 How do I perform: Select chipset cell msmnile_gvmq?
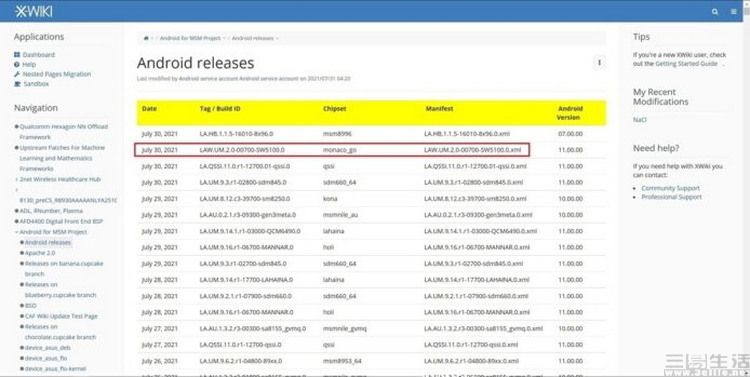click(x=345, y=329)
